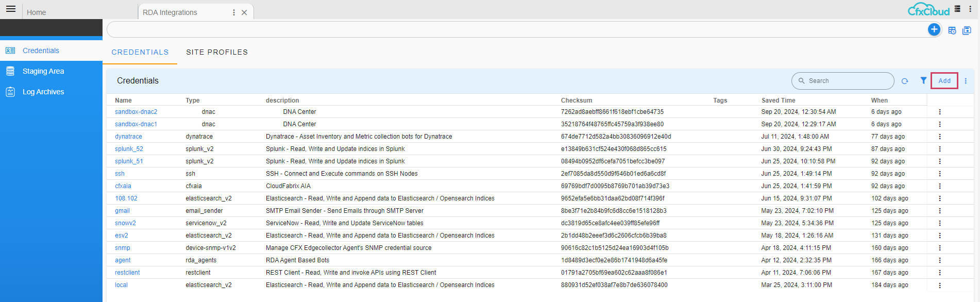The image size is (980, 302).
Task: Click the save copies icon near top right
Action: pyautogui.click(x=967, y=30)
